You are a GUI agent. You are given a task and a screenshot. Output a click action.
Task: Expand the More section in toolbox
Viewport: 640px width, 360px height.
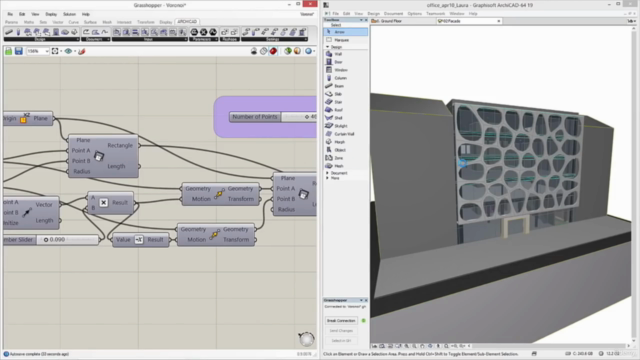(327, 178)
